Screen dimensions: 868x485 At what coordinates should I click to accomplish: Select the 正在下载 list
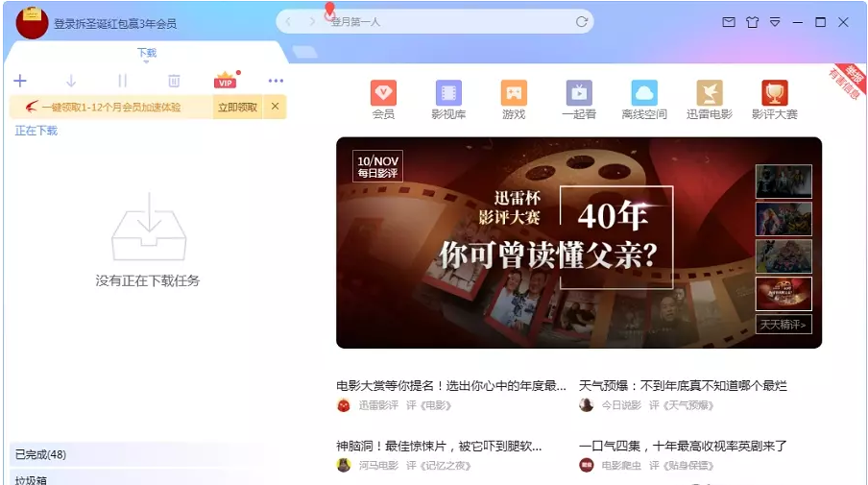pyautogui.click(x=36, y=131)
